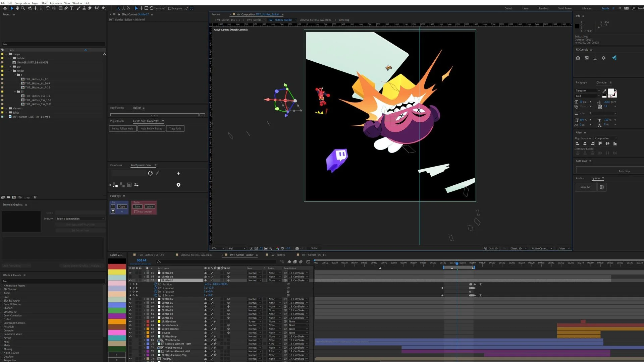This screenshot has width=644, height=362.
Task: Toggle visibility eye of Skittle-Glow layer
Action: 130,321
